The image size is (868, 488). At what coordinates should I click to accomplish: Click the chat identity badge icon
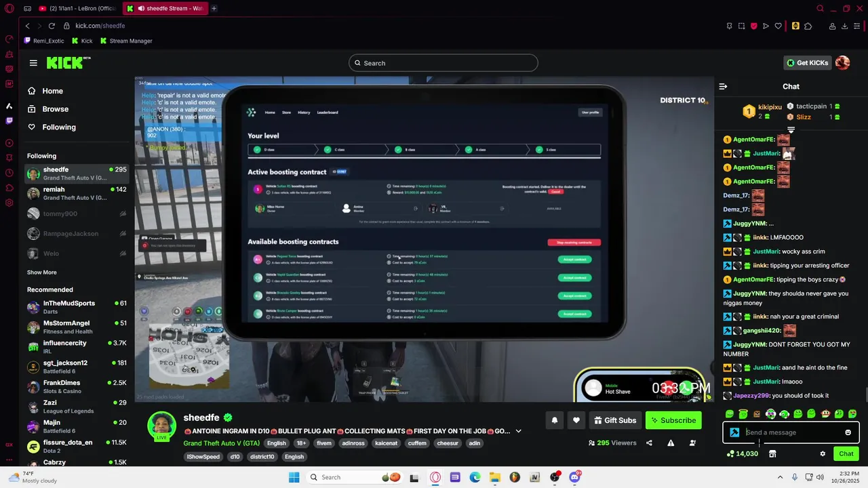coord(734,432)
